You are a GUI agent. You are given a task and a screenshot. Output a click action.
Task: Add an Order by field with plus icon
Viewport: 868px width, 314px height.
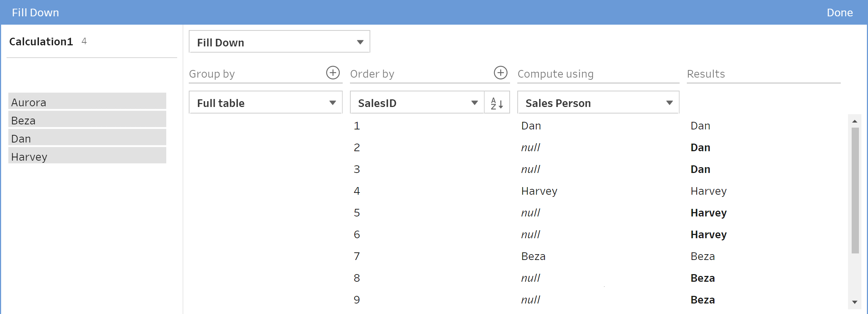pos(500,73)
